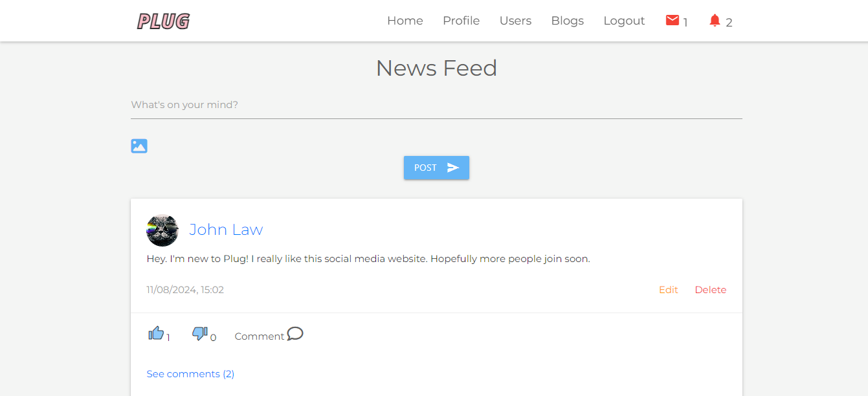Edit John Law's post
The width and height of the screenshot is (868, 396).
pos(669,290)
